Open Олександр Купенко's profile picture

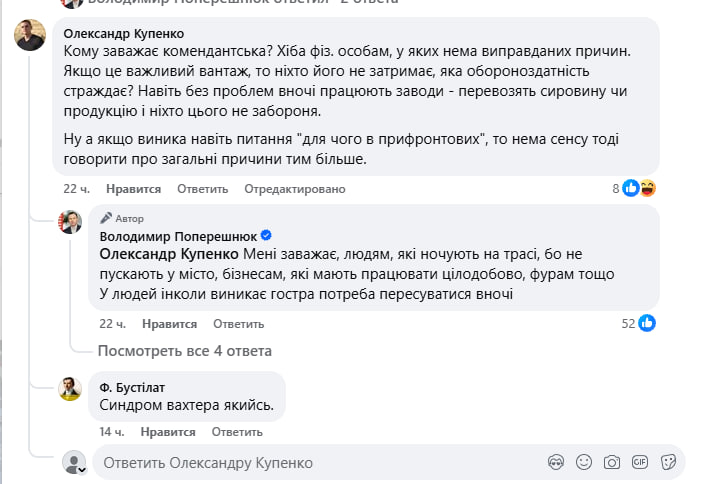pos(29,35)
